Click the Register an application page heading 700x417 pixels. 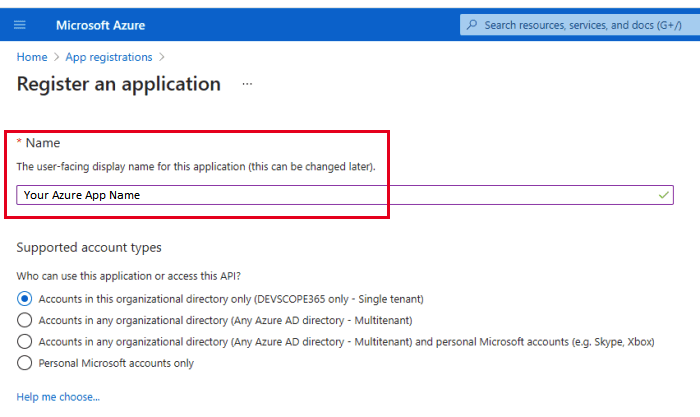coord(119,84)
